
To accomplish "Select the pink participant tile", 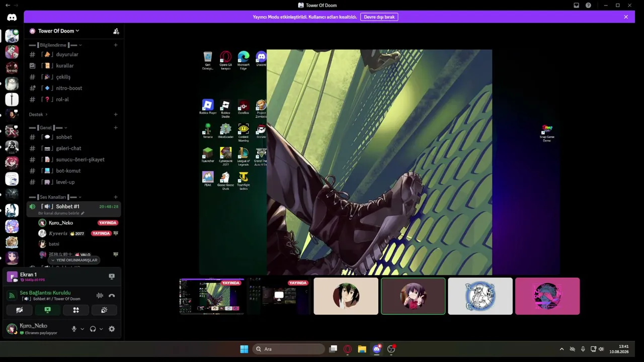I will 547,296.
